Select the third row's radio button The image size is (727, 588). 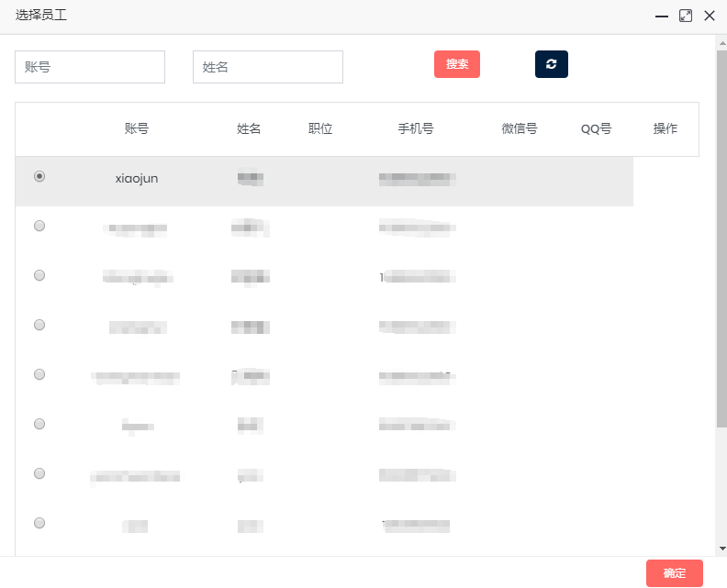tap(39, 275)
